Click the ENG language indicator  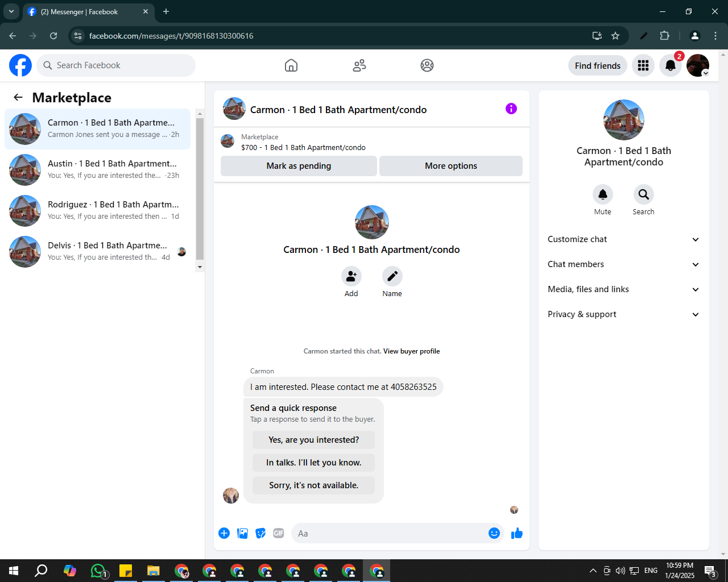click(651, 571)
